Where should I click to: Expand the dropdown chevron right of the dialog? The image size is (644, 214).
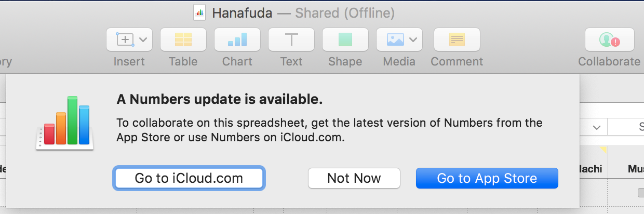596,127
